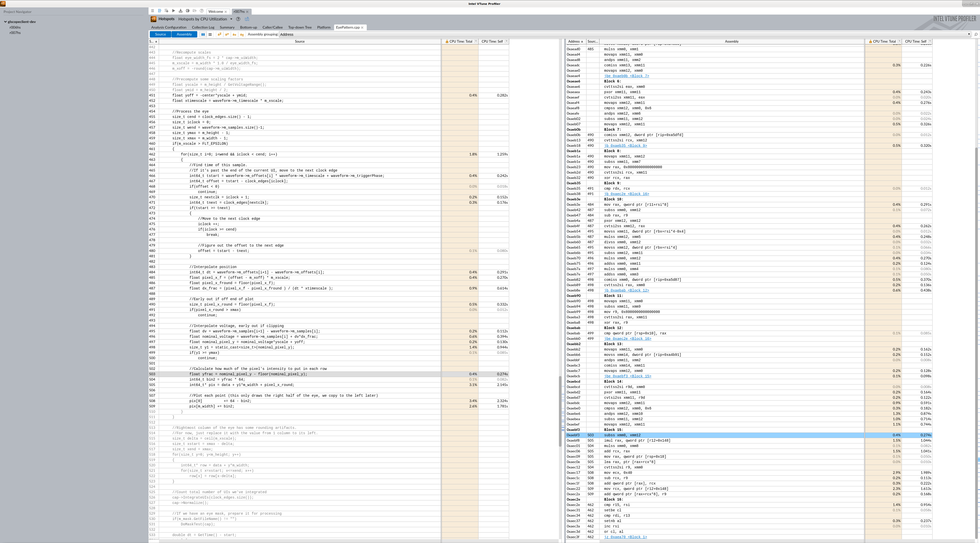Follow jb 0xaebab Block 12 link
The height and width of the screenshot is (543, 980).
[x=627, y=290]
